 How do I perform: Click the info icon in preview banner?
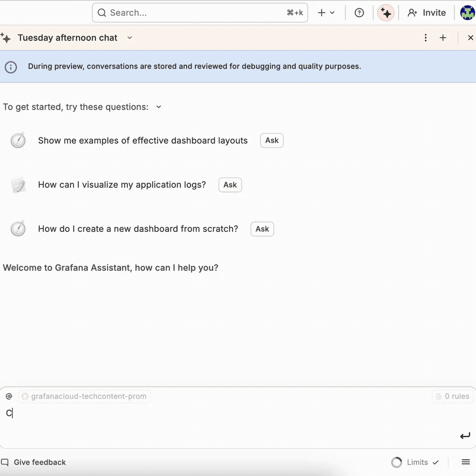(x=11, y=67)
